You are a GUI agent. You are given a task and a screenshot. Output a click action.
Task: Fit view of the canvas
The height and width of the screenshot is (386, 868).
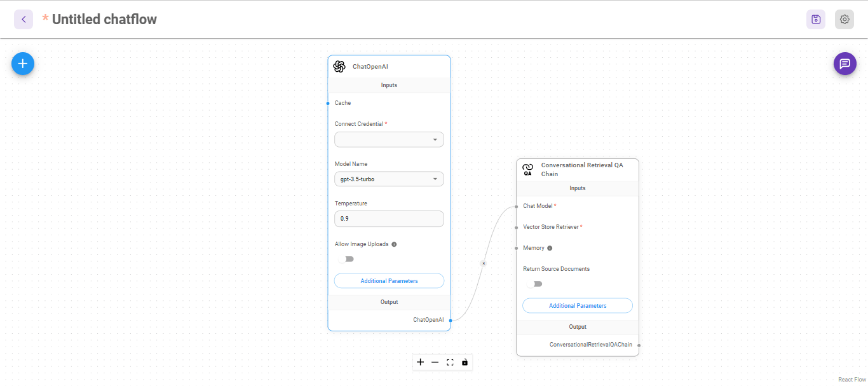450,362
